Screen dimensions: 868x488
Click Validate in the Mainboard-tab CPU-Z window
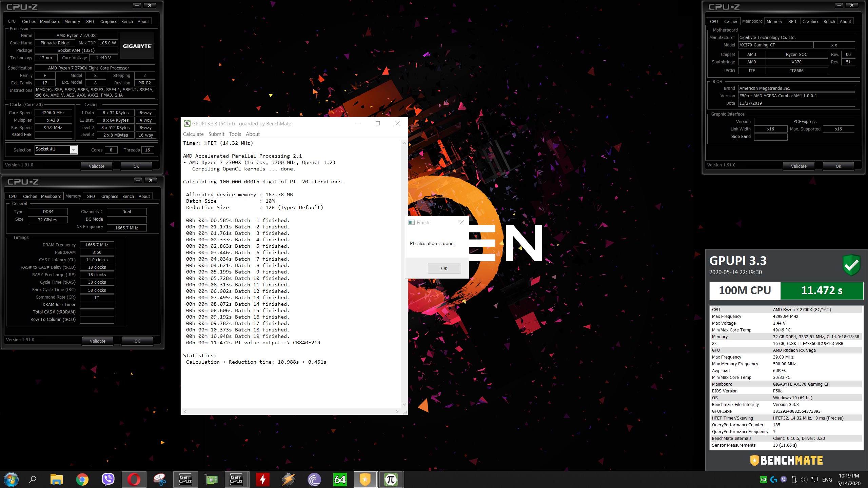tap(798, 166)
